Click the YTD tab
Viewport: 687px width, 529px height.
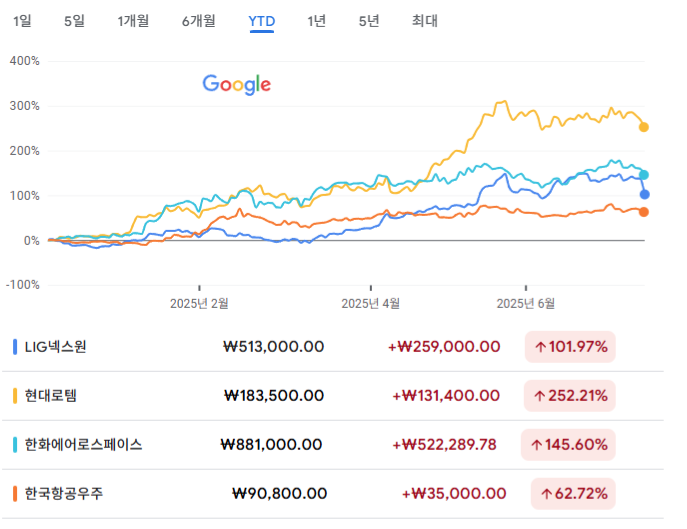[262, 21]
